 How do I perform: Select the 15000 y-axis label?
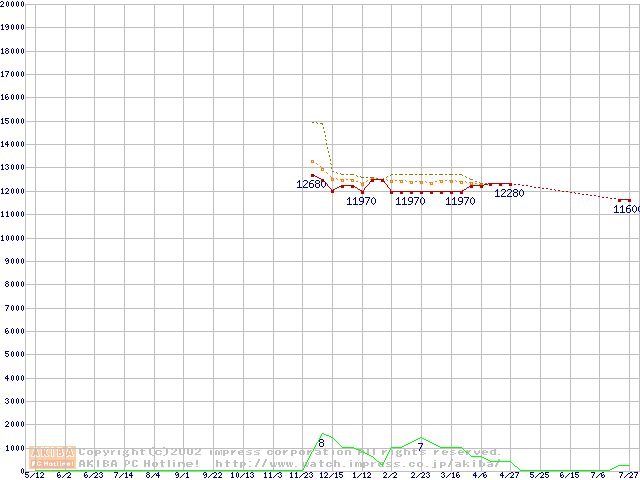pos(12,121)
